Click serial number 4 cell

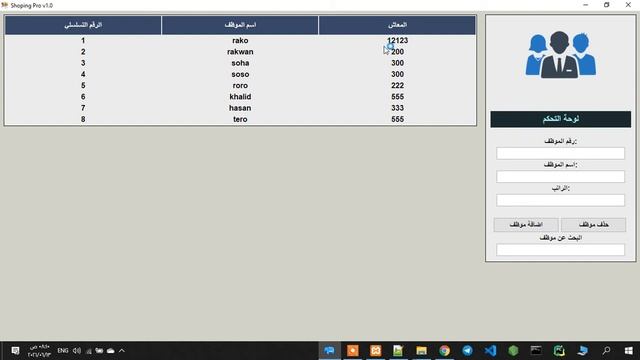click(83, 74)
